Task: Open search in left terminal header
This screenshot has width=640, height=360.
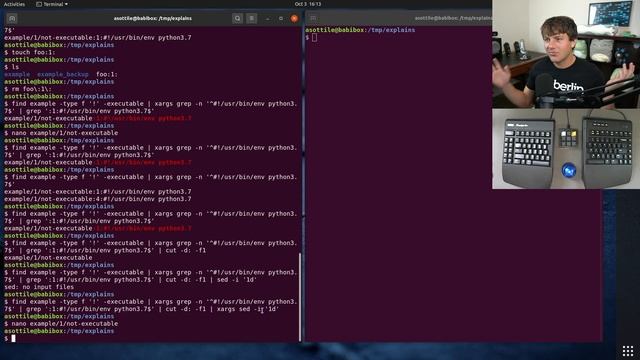Action: 238,18
